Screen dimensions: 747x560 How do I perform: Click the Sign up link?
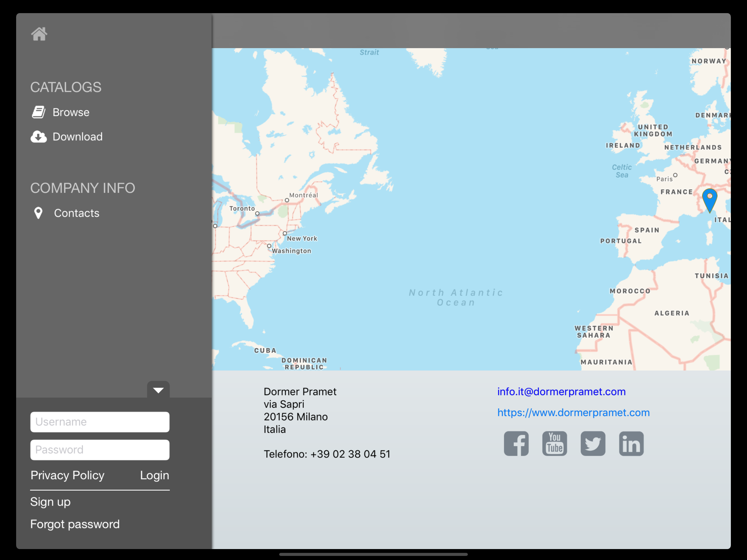[x=50, y=502]
